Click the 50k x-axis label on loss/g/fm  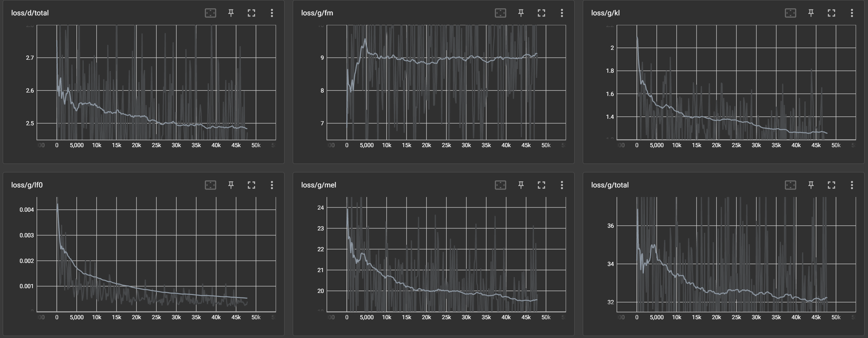tap(546, 145)
